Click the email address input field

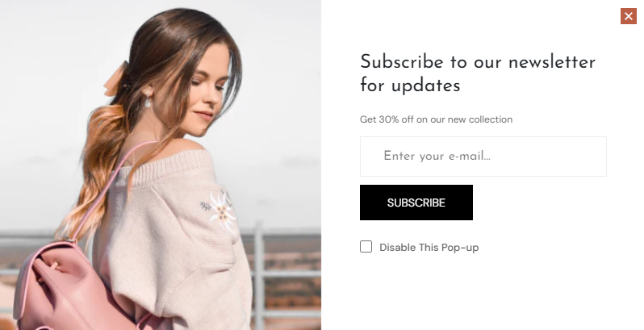click(x=483, y=157)
